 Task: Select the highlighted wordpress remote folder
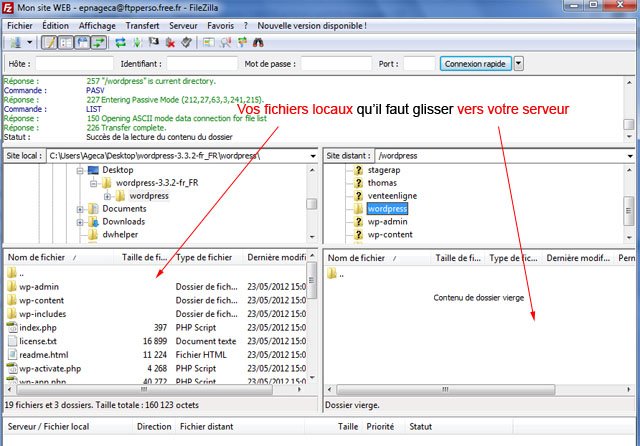point(387,209)
